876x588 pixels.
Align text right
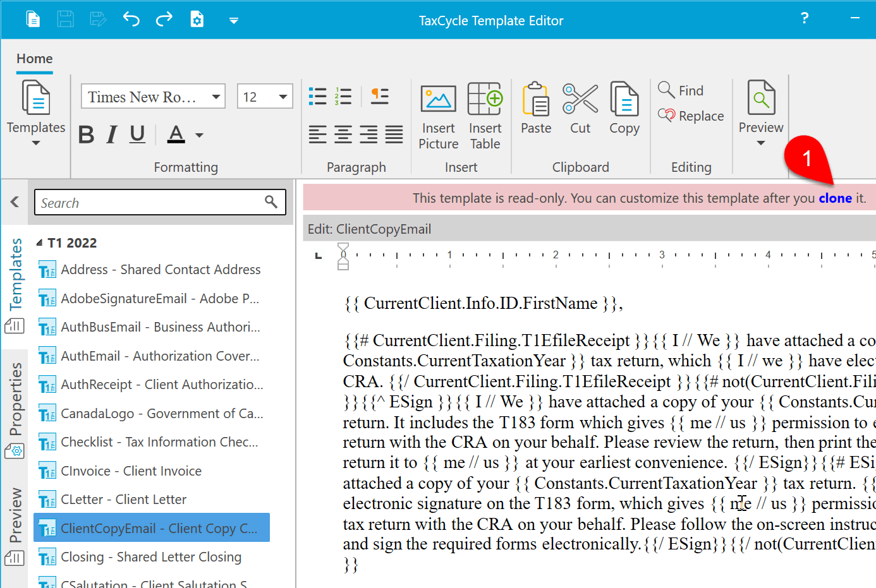pos(368,135)
